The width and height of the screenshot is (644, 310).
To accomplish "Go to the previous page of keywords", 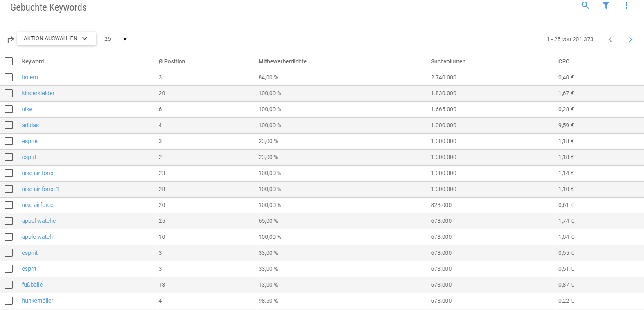I will tap(610, 40).
